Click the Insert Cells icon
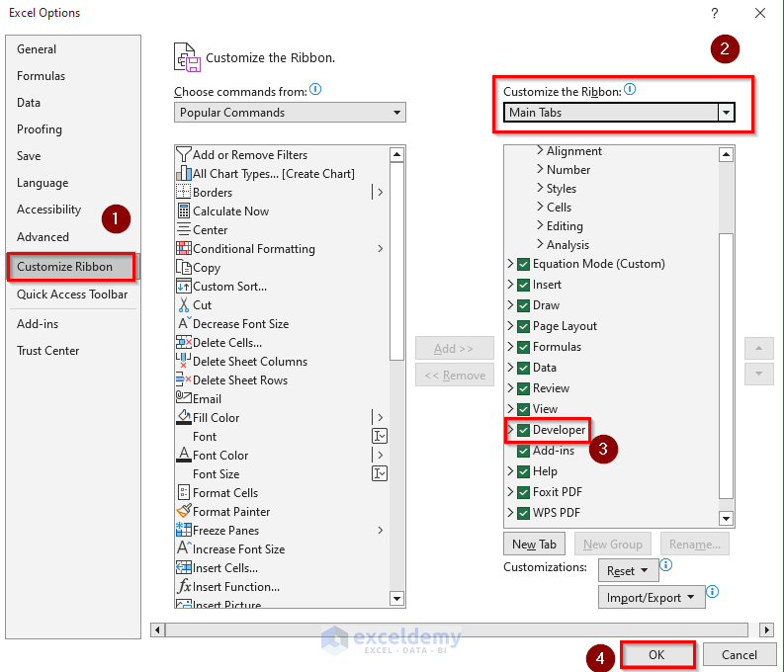784x672 pixels. pyautogui.click(x=184, y=567)
